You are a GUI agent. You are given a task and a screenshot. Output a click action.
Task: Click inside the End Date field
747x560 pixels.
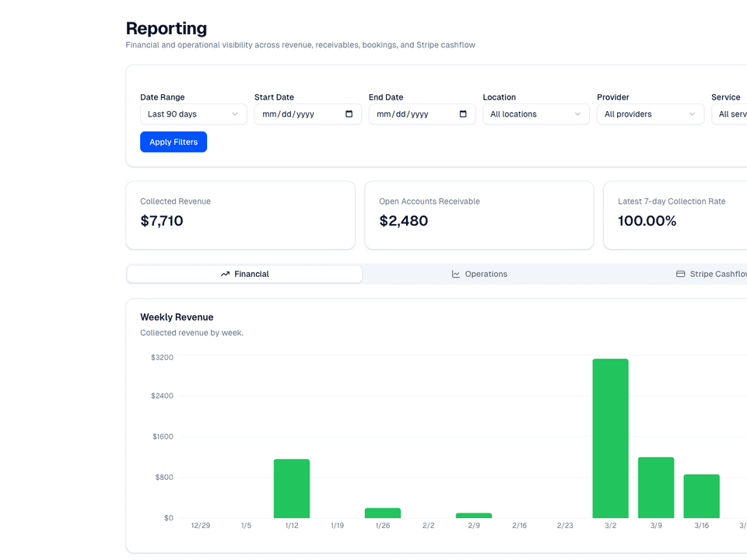click(410, 114)
